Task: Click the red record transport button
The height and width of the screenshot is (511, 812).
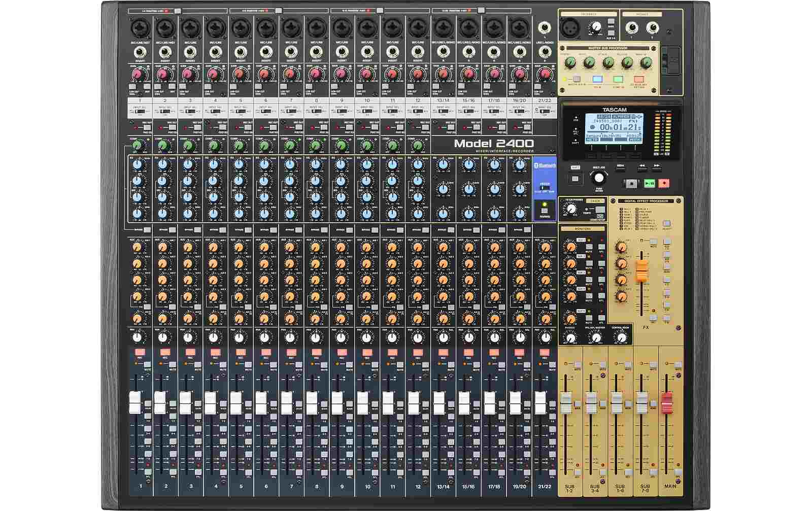Action: pos(664,184)
